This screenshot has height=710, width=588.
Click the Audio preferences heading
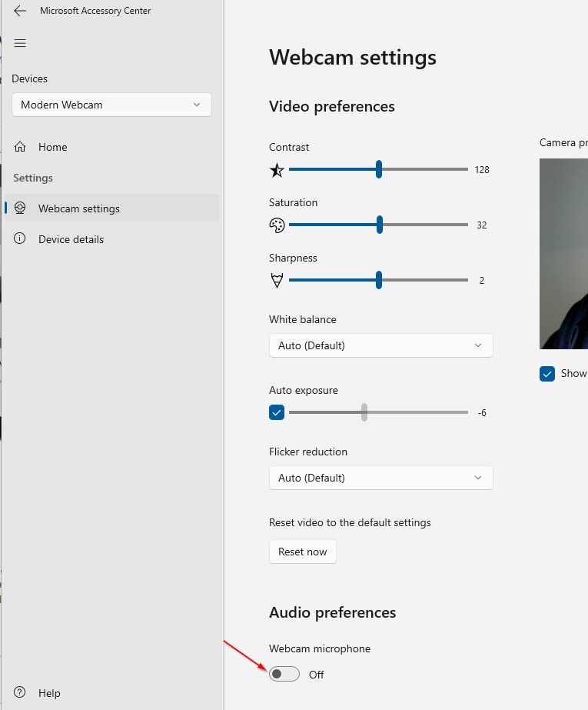(x=333, y=612)
